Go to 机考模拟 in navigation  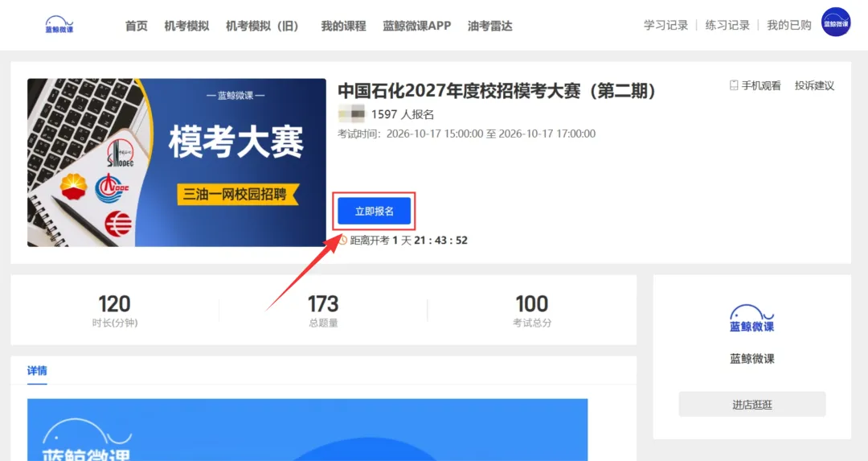(x=186, y=26)
